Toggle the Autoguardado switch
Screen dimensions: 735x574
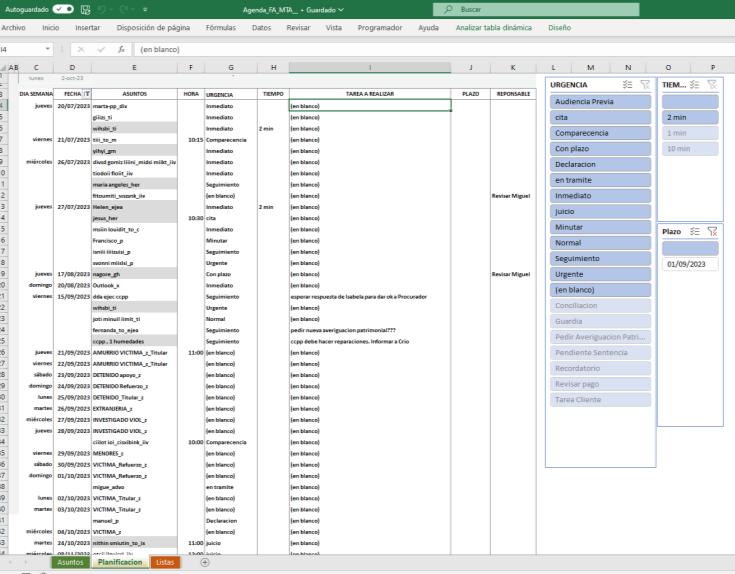tap(63, 9)
